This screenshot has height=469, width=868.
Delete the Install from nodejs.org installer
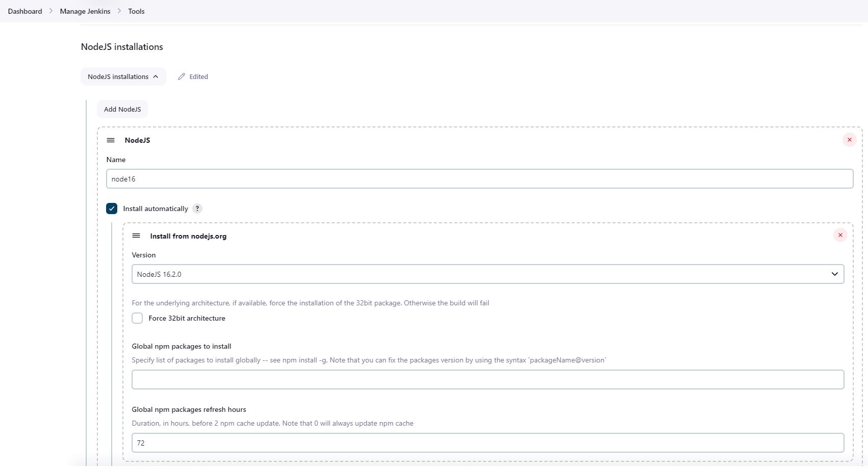pos(840,235)
